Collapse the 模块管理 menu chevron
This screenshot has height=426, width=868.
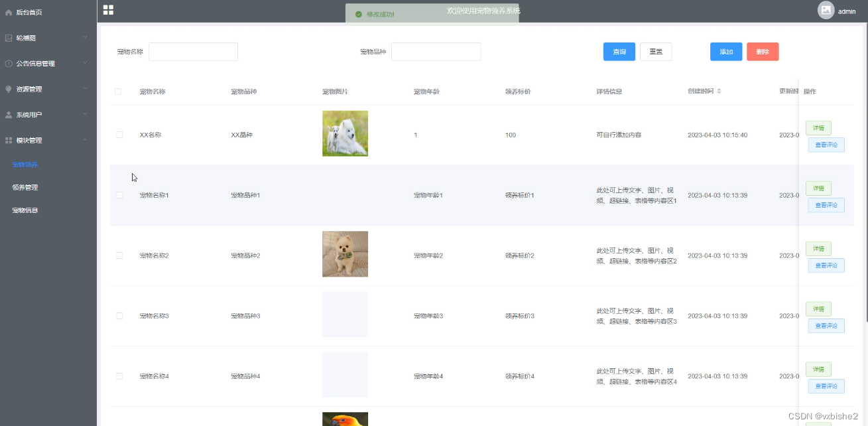tap(85, 140)
